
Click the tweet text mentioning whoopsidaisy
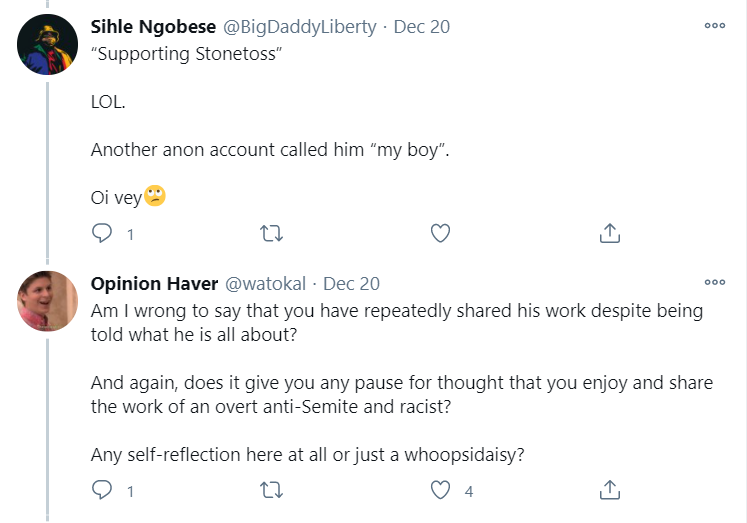point(308,453)
